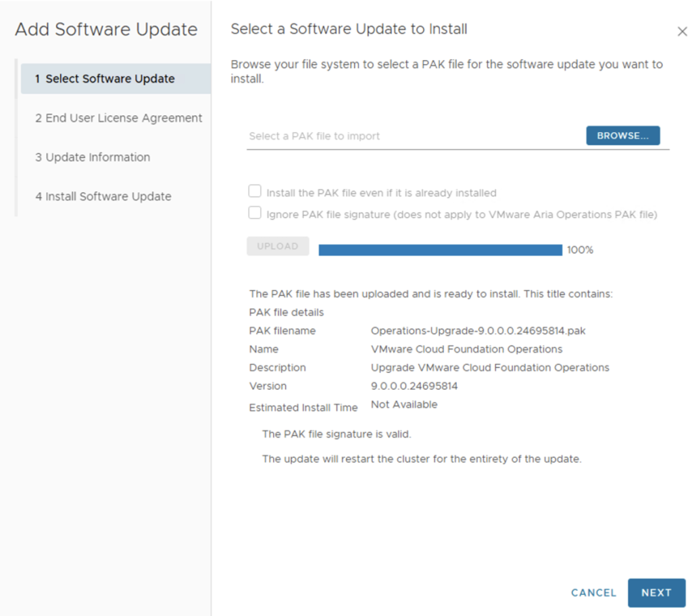Cancel the software update wizard
692x616 pixels.
coord(593,592)
